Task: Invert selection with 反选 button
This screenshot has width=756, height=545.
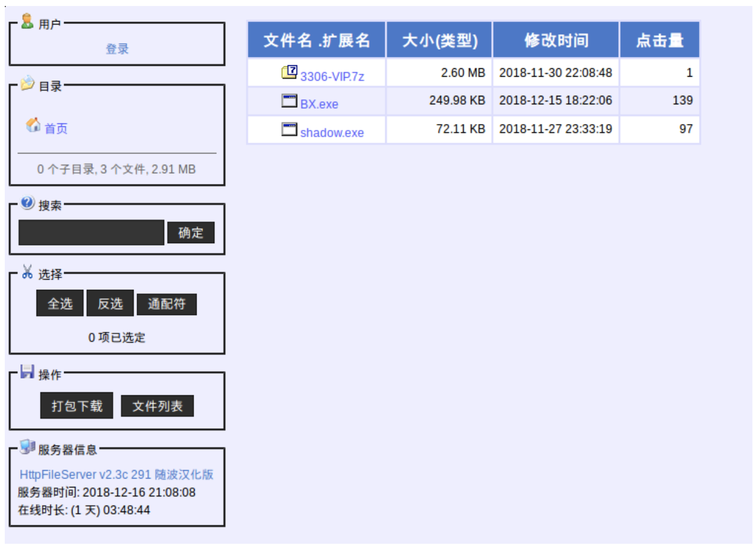Action: point(110,304)
